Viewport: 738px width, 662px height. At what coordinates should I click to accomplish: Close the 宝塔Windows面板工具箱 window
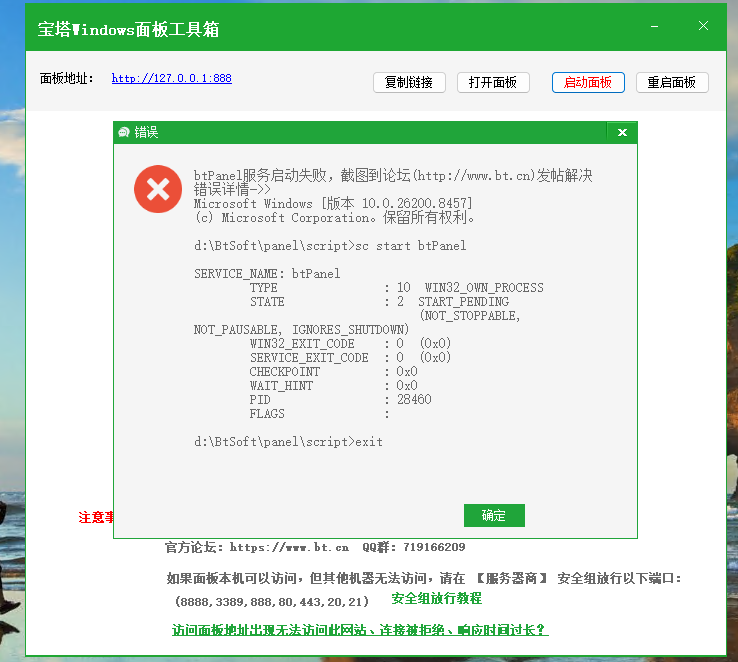click(703, 26)
